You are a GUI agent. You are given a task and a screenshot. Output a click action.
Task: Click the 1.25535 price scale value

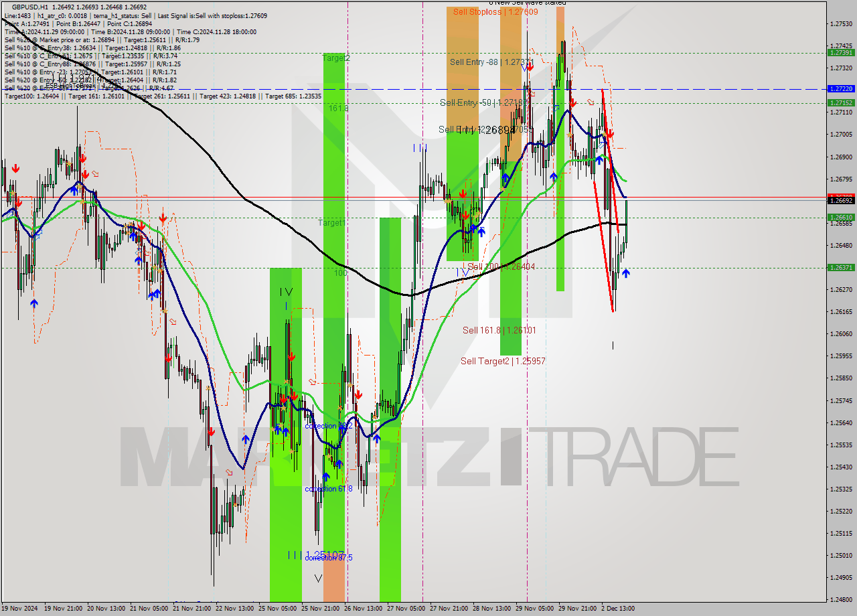pos(840,445)
